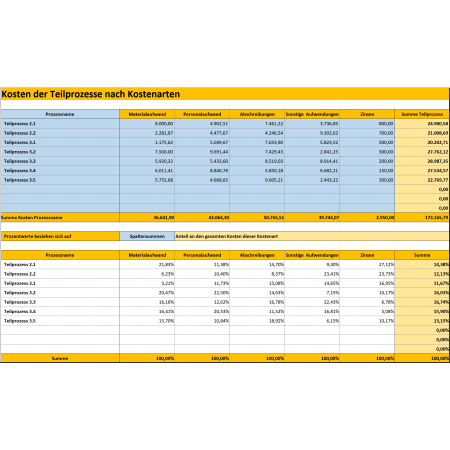Select Summe Teilprozess total cell for Teilprozess 3.2
Image resolution: width=450 pixels, height=450 pixels.
(x=422, y=152)
